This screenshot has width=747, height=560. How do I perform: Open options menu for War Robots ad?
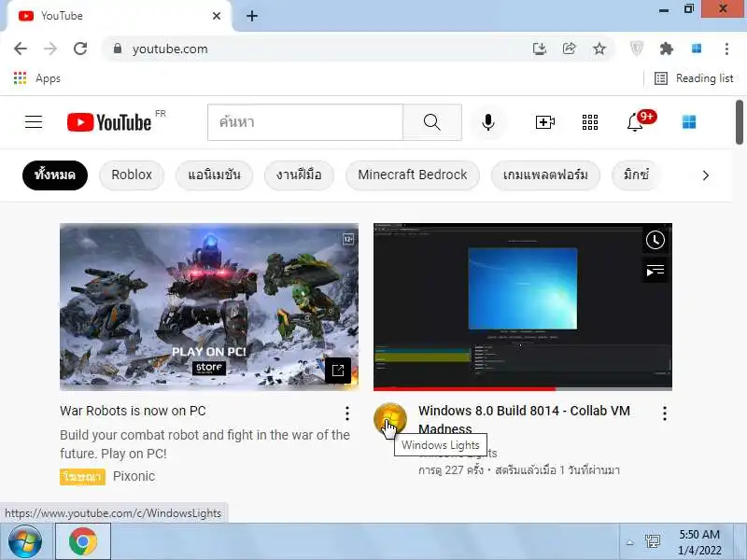[x=347, y=413]
